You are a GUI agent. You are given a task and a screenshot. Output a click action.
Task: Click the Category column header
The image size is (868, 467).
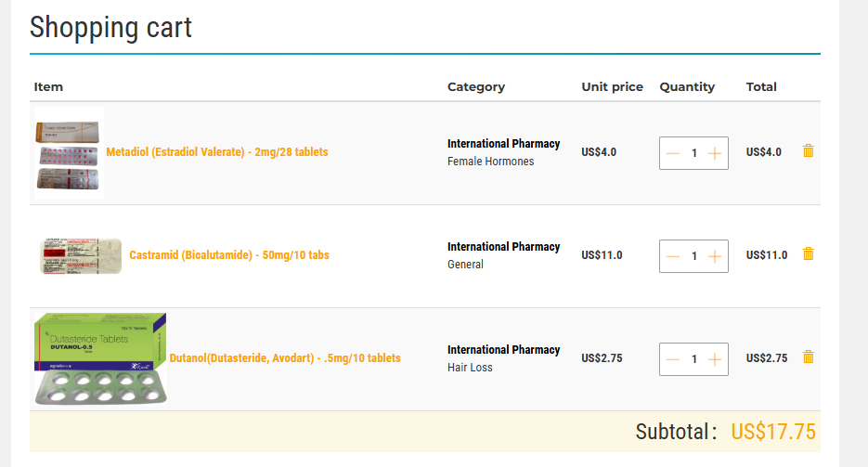tap(476, 87)
